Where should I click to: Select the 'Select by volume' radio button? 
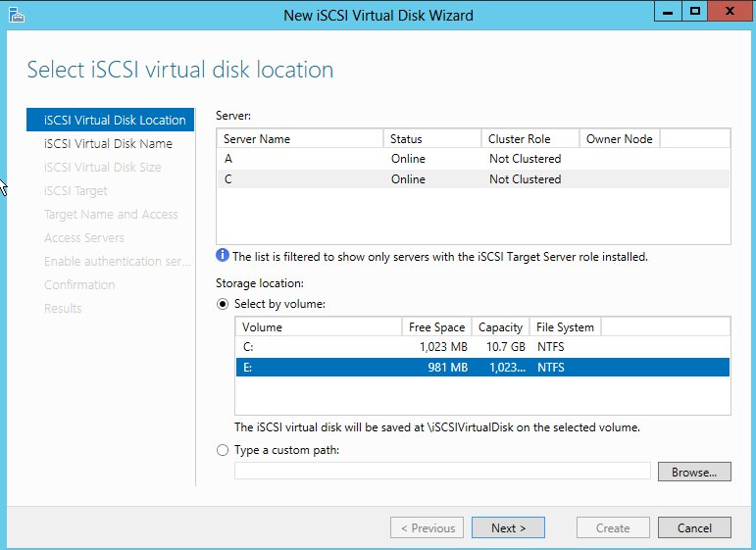click(223, 304)
